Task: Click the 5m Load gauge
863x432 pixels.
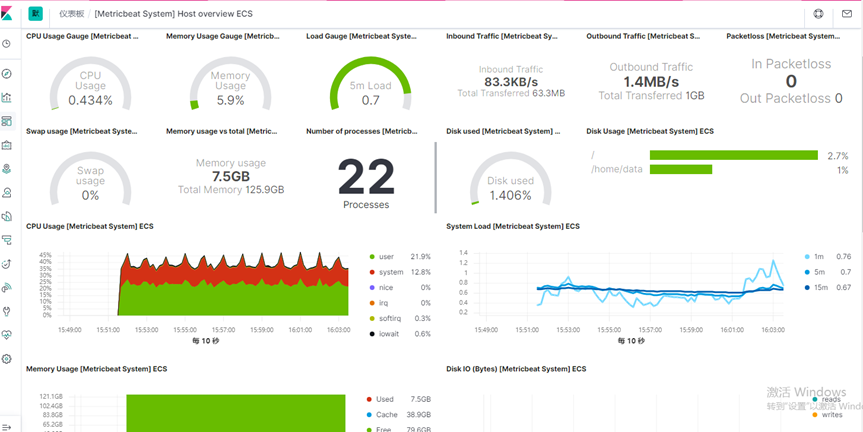Action: click(370, 83)
